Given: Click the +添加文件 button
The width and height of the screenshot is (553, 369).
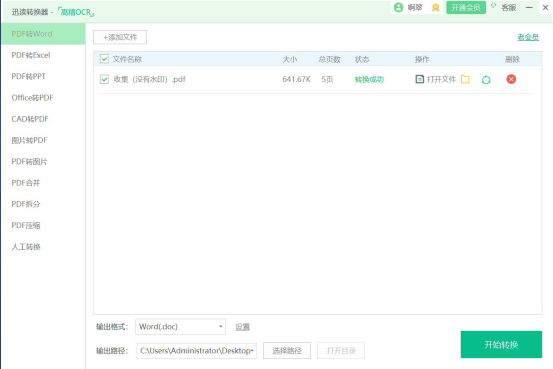Looking at the screenshot, I should click(120, 37).
